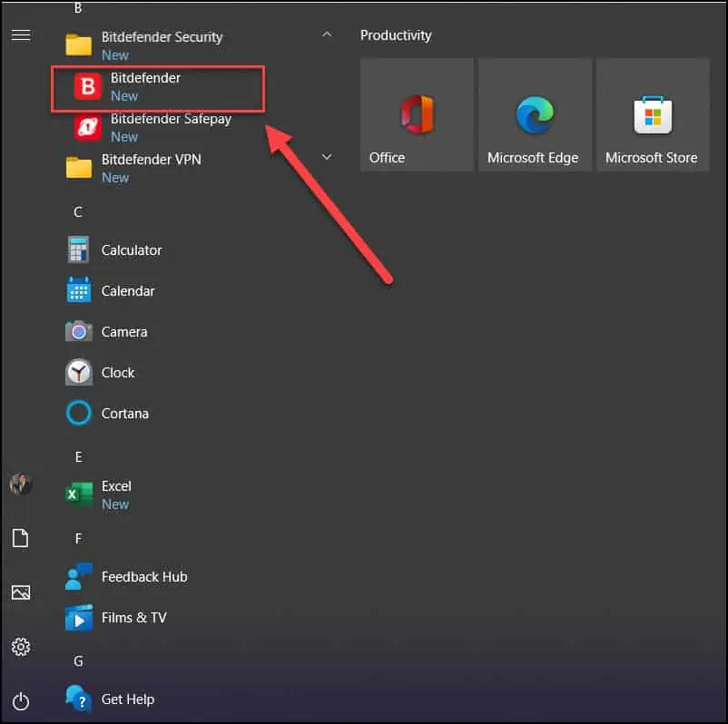Select the Feedback Hub text label

tap(144, 577)
